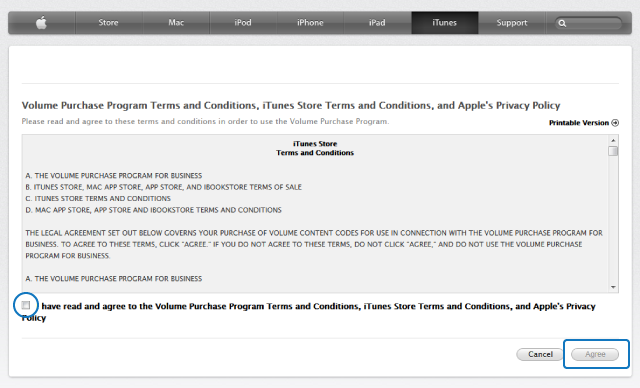
Task: Click the Printable Version arrow icon
Action: pyautogui.click(x=615, y=123)
